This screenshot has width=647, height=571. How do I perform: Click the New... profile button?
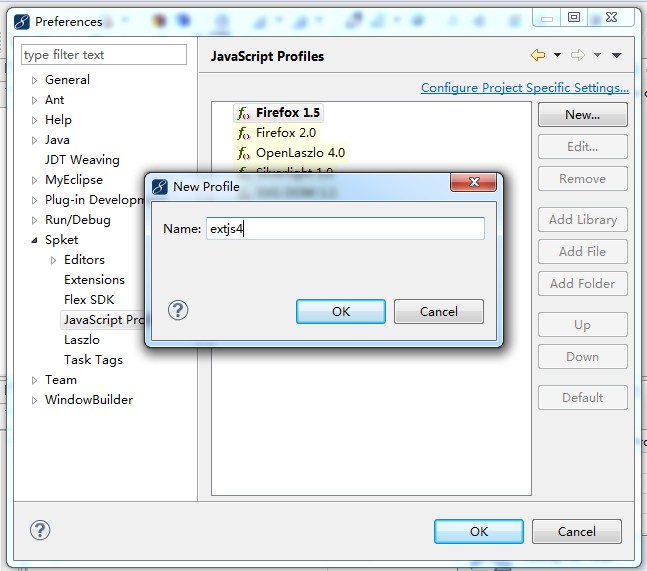(x=583, y=115)
